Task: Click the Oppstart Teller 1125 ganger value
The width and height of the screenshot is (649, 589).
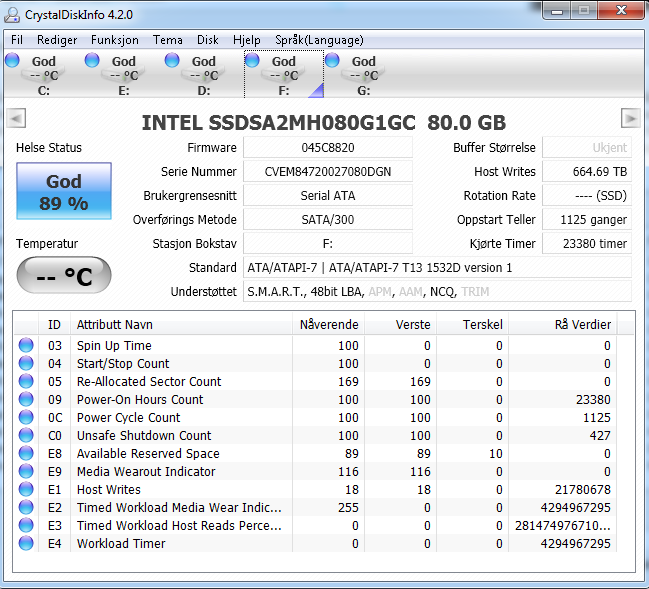Action: [x=587, y=220]
